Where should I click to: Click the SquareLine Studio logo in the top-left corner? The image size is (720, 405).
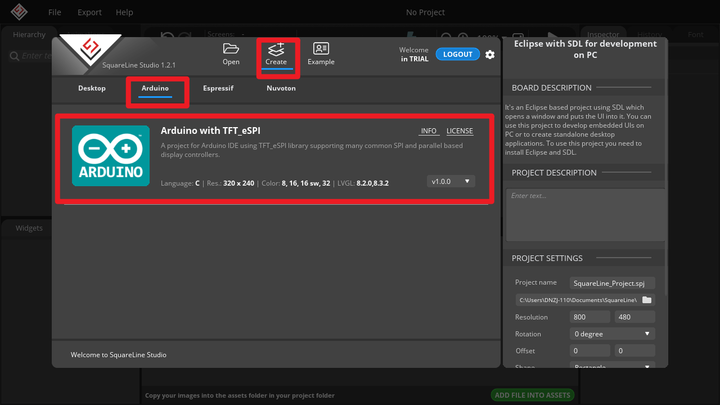tap(19, 11)
